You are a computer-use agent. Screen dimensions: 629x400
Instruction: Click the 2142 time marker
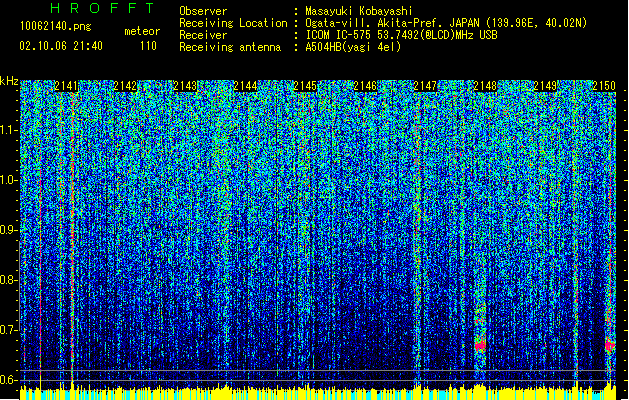pos(126,86)
